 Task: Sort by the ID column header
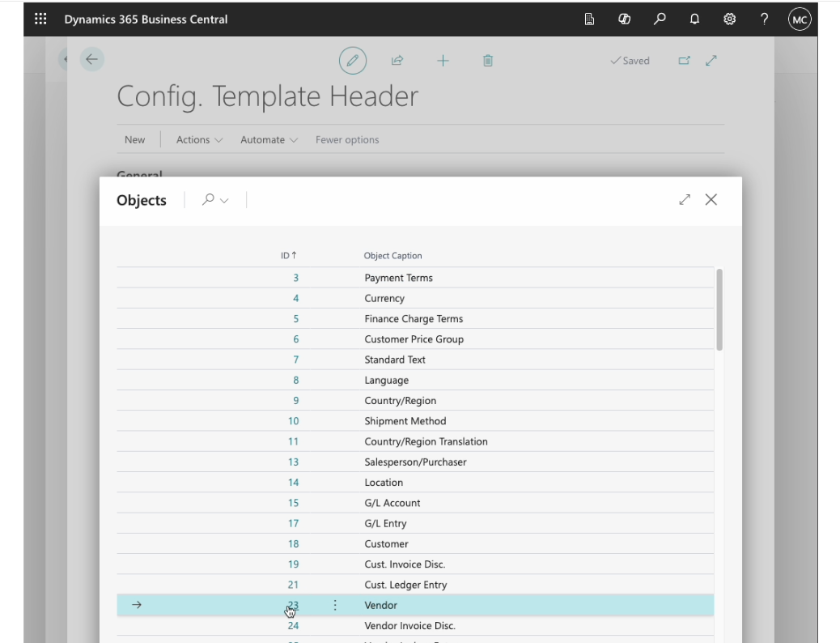click(x=288, y=256)
